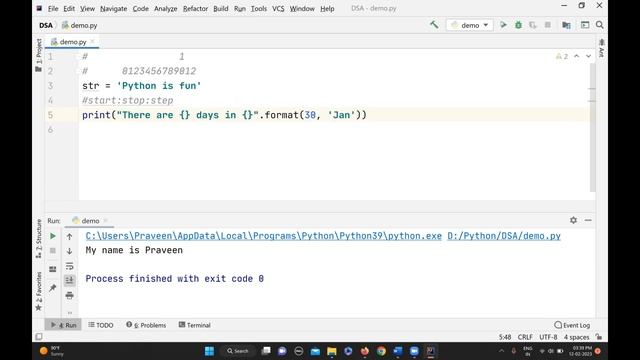Click demo.py breadcrumb in navigation bar
This screenshot has height=360, width=640.
(x=80, y=25)
